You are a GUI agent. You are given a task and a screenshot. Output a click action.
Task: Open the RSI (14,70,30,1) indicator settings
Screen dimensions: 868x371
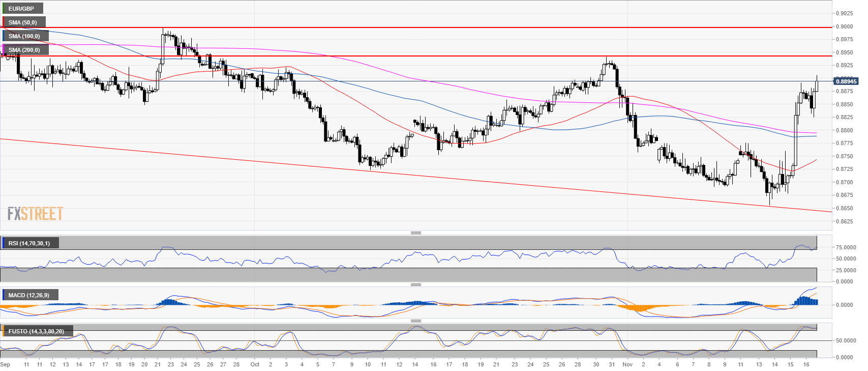(x=29, y=243)
